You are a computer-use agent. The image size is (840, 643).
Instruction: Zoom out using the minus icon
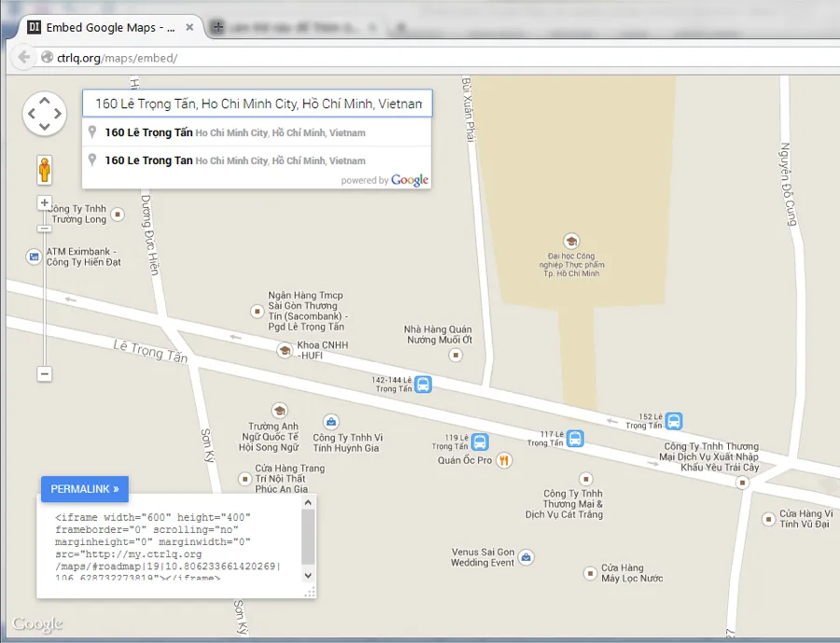click(x=44, y=373)
